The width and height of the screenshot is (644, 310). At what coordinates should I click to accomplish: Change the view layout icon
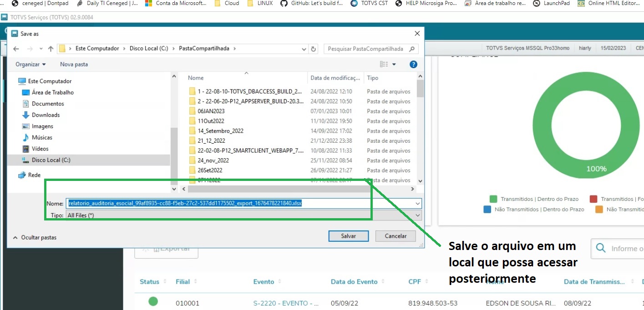coord(385,65)
